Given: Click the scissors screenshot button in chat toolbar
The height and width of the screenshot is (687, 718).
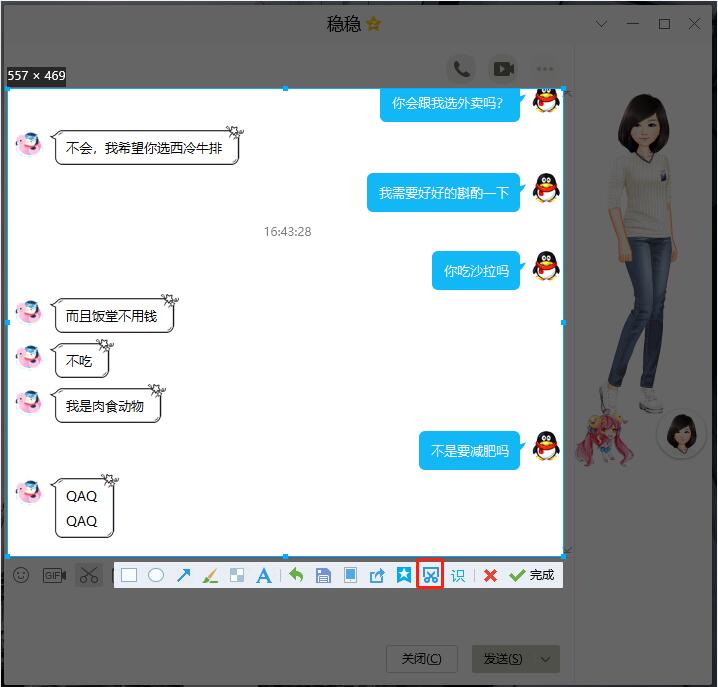Looking at the screenshot, I should (89, 575).
